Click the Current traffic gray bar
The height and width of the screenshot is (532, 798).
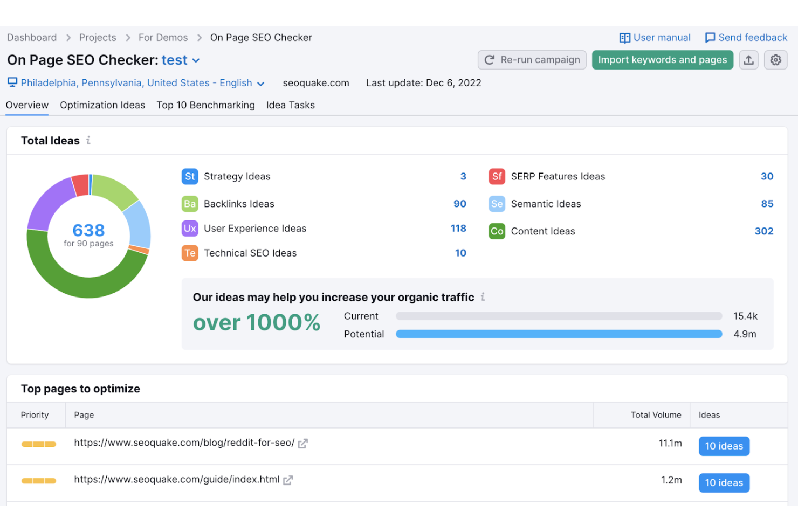click(x=559, y=316)
